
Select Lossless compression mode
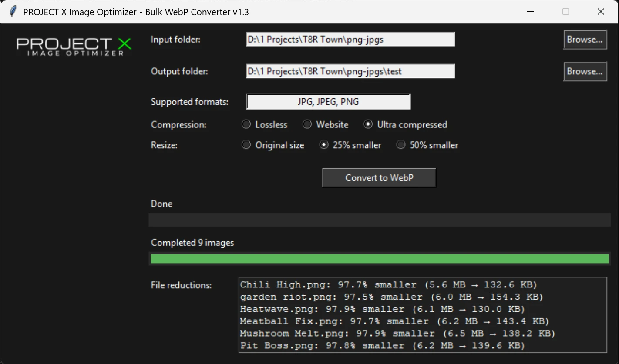[x=246, y=124]
